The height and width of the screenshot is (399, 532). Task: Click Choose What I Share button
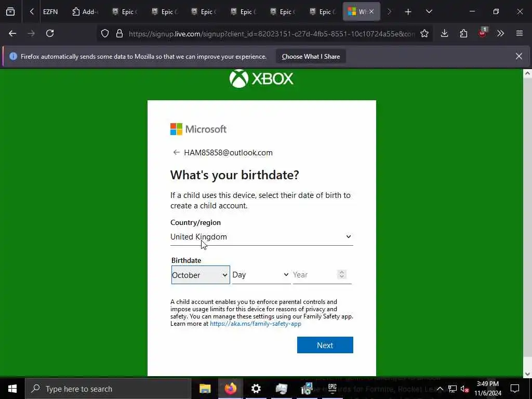coord(311,57)
